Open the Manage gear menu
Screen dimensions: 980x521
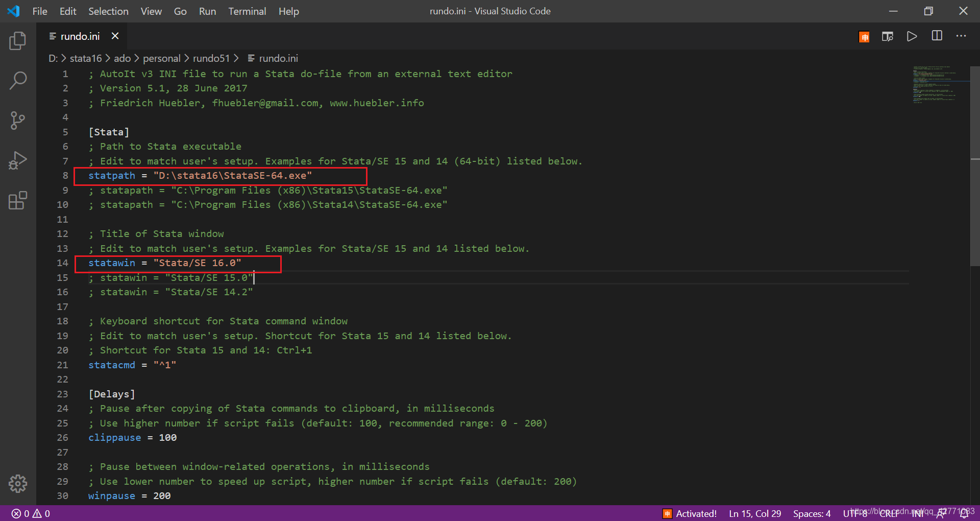point(18,484)
